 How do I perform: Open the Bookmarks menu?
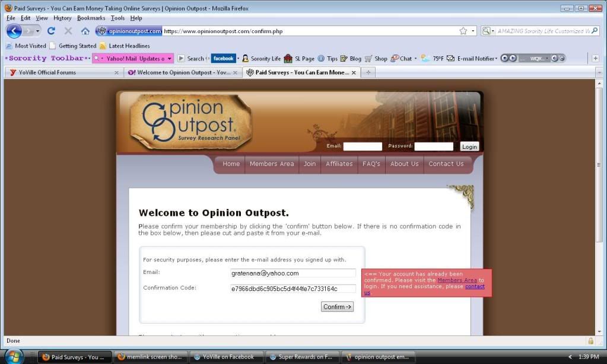coord(91,18)
